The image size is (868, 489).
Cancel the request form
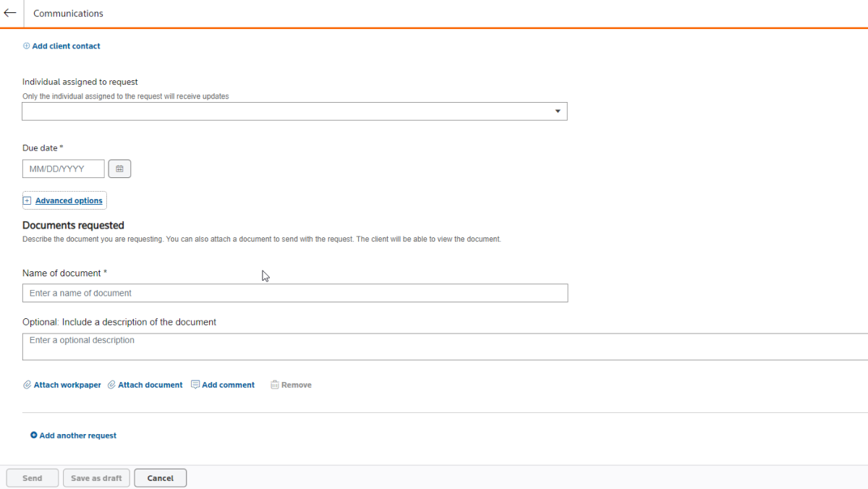click(x=160, y=477)
